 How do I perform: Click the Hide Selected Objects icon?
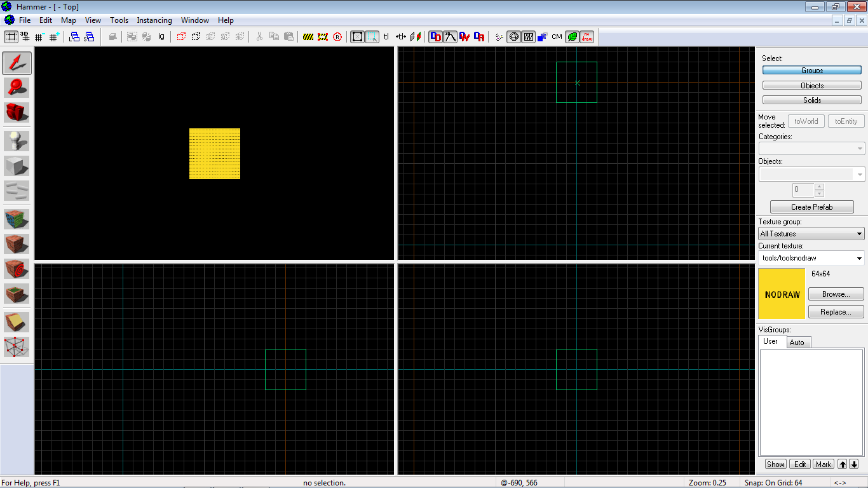(181, 37)
